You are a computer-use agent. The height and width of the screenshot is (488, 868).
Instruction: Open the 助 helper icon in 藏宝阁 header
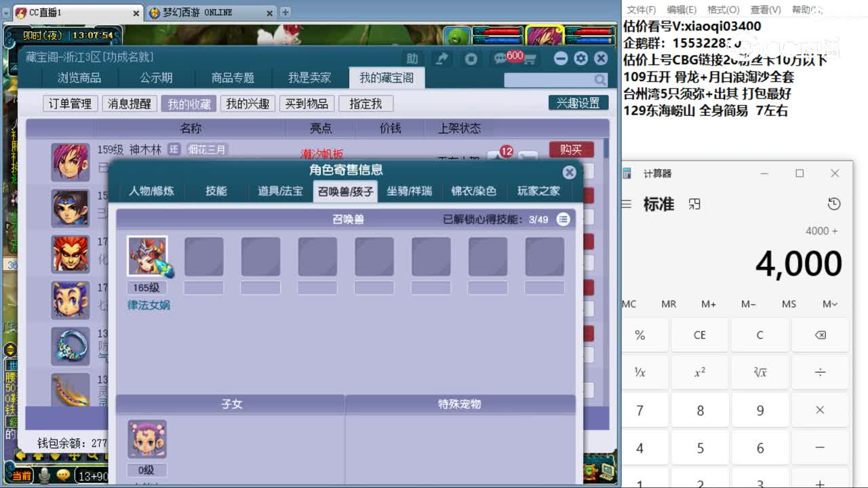click(412, 59)
